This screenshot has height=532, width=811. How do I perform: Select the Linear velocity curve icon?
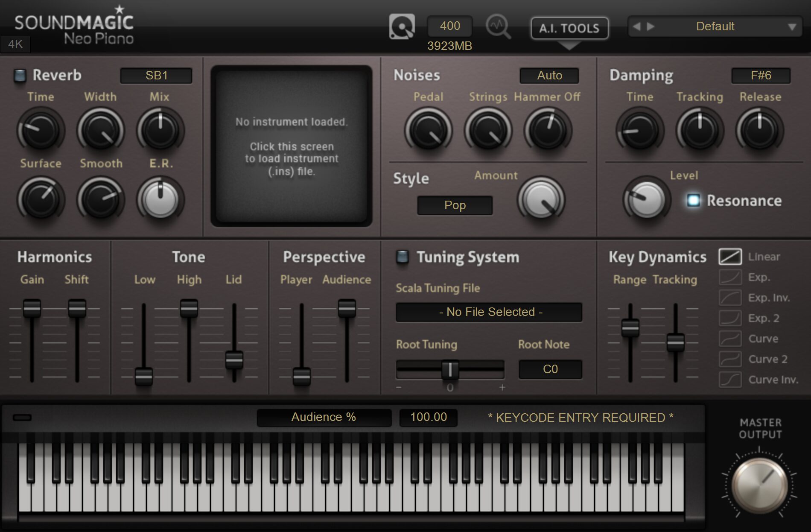click(730, 257)
